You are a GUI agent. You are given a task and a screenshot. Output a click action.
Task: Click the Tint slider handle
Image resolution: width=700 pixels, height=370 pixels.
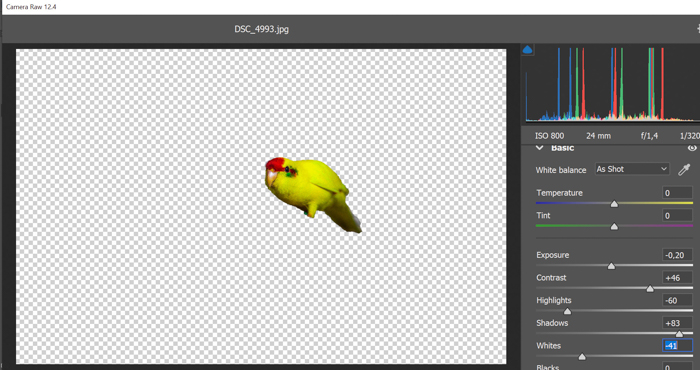614,227
